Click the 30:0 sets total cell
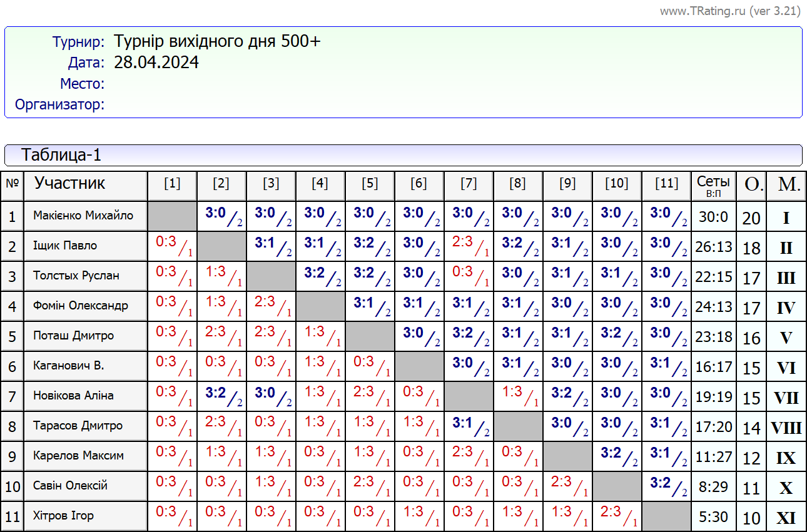Viewport: 807px width, 532px height. click(x=713, y=217)
